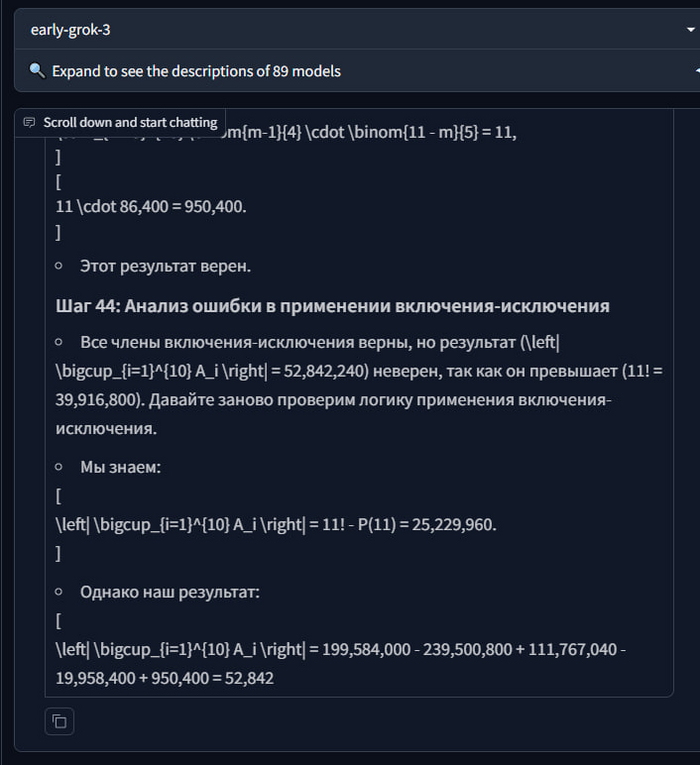Click the text "Этот результат верен."
The height and width of the screenshot is (765, 700).
pyautogui.click(x=165, y=267)
